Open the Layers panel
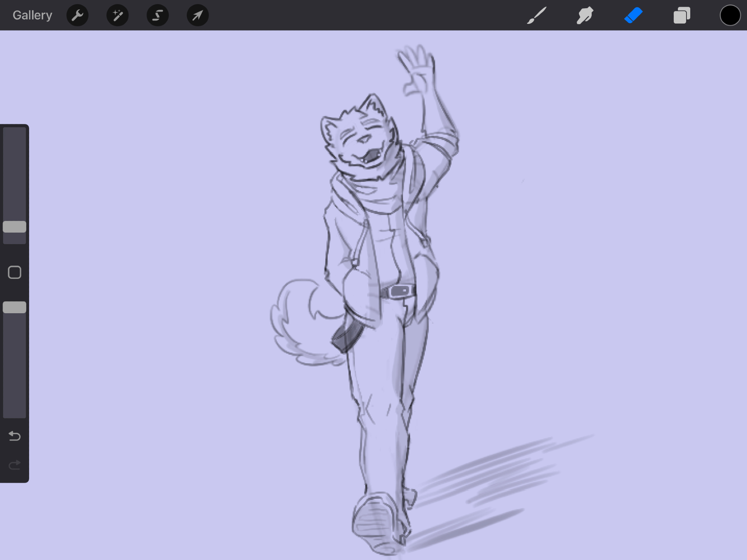Viewport: 747px width, 560px height. click(682, 15)
